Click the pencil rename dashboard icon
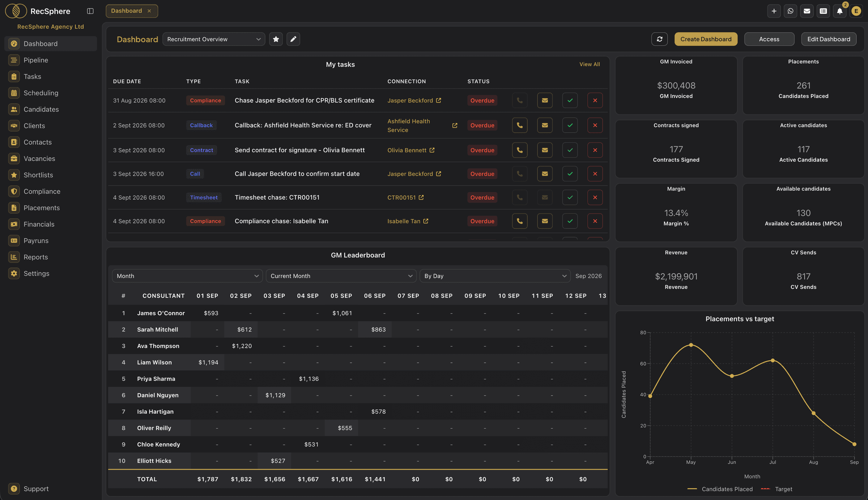This screenshot has height=500, width=868. click(293, 39)
